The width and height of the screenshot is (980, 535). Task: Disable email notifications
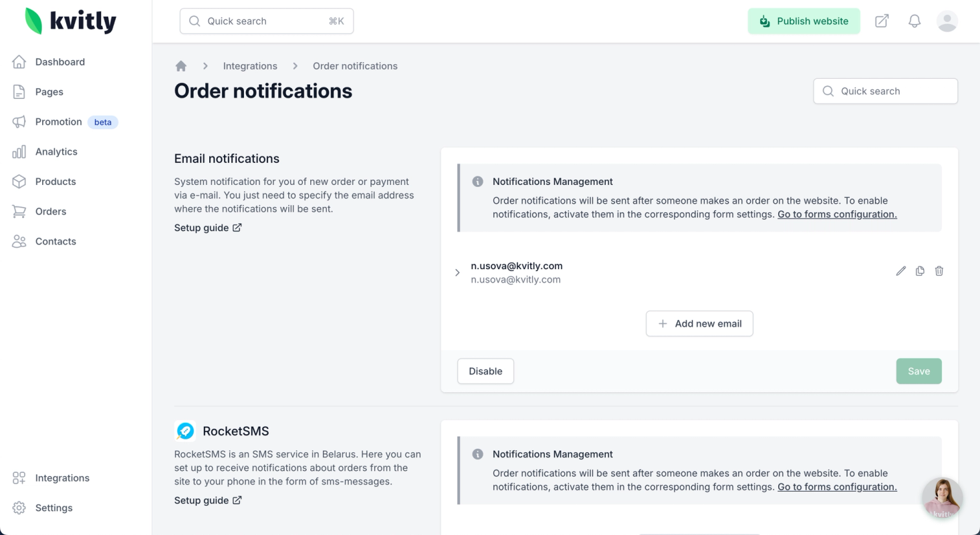tap(485, 371)
